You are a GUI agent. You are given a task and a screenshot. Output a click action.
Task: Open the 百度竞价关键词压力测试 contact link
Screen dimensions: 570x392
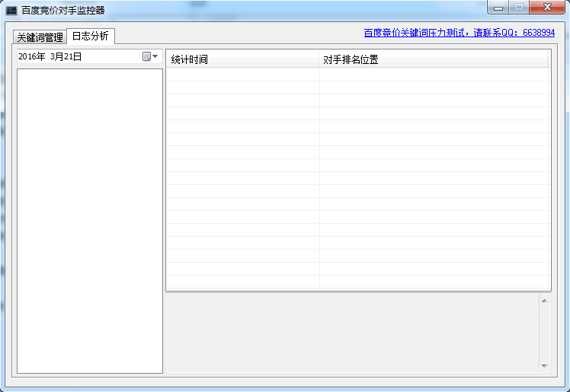(459, 33)
